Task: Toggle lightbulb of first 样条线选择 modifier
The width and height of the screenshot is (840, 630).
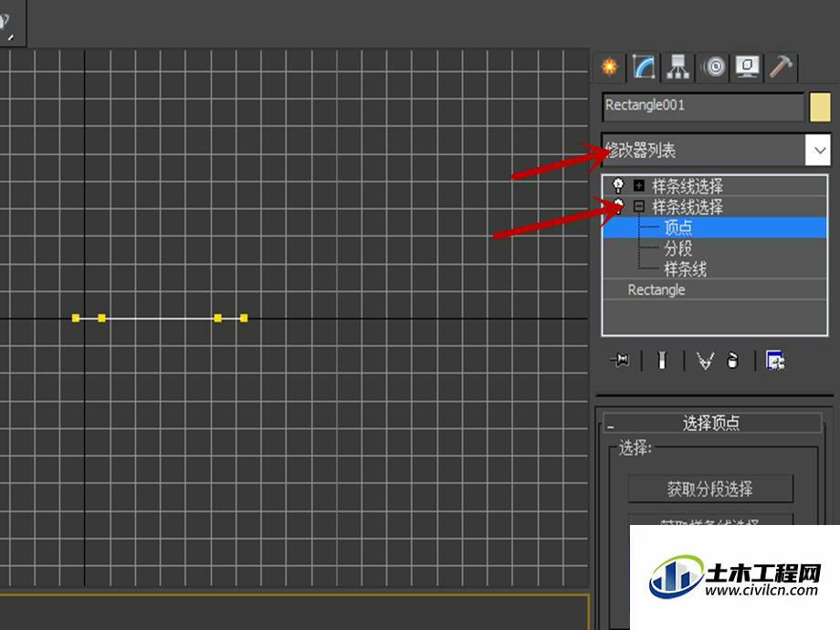Action: pos(618,185)
